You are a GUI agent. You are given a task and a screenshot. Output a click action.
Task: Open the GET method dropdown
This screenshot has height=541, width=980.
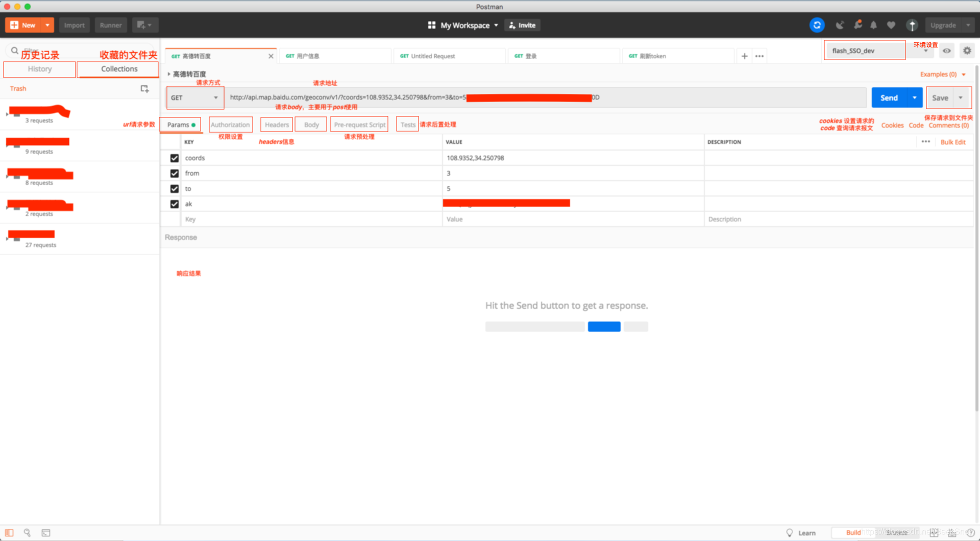[x=195, y=97]
